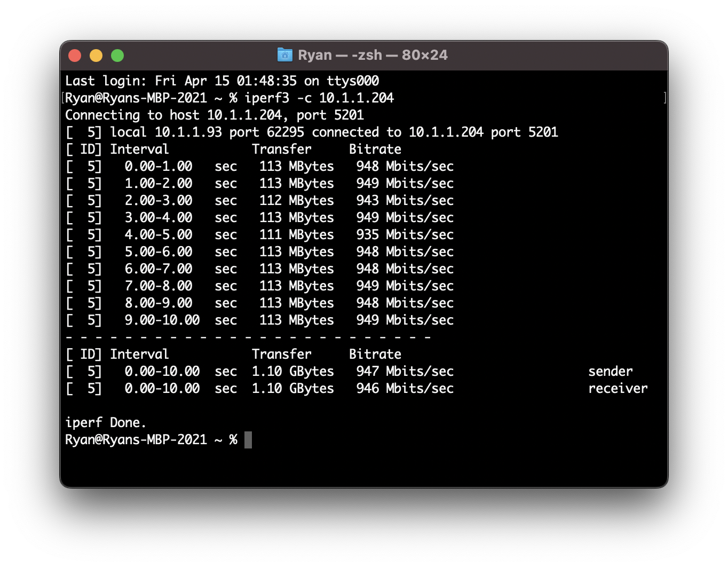
Task: Click the blinking cursor at the last prompt
Action: tap(248, 440)
